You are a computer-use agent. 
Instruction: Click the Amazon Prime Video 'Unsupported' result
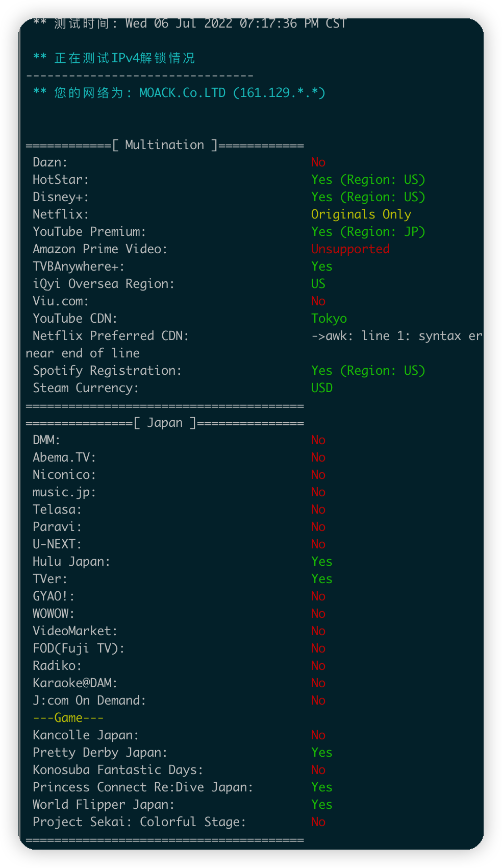350,249
